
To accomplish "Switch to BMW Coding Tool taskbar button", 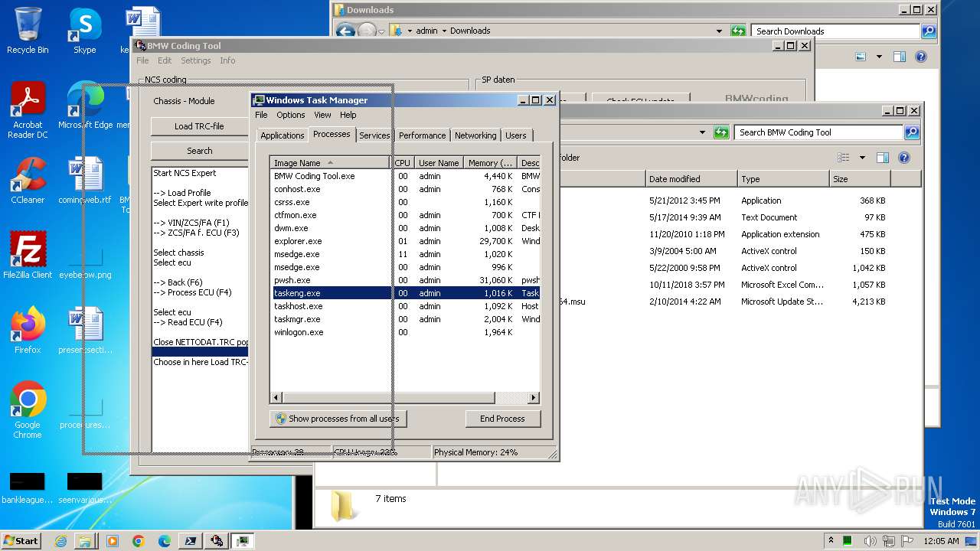I will 217,541.
